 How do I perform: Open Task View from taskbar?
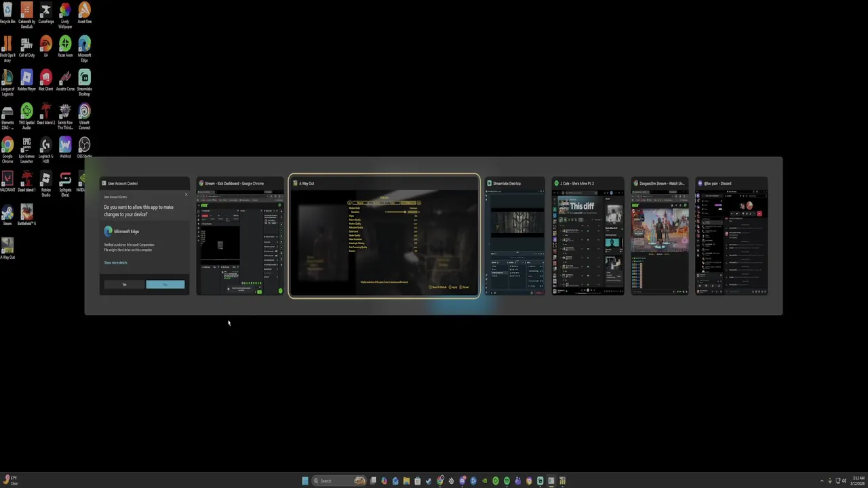[x=373, y=481]
